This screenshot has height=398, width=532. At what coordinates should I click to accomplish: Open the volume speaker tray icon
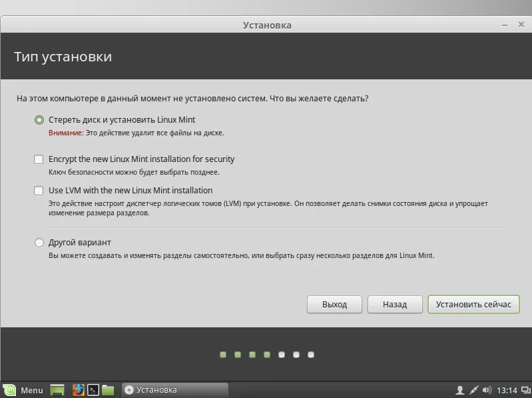(x=487, y=390)
